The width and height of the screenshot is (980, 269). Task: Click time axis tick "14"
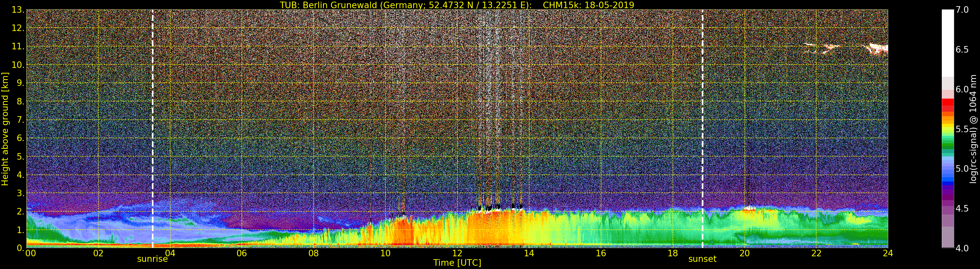coord(529,253)
